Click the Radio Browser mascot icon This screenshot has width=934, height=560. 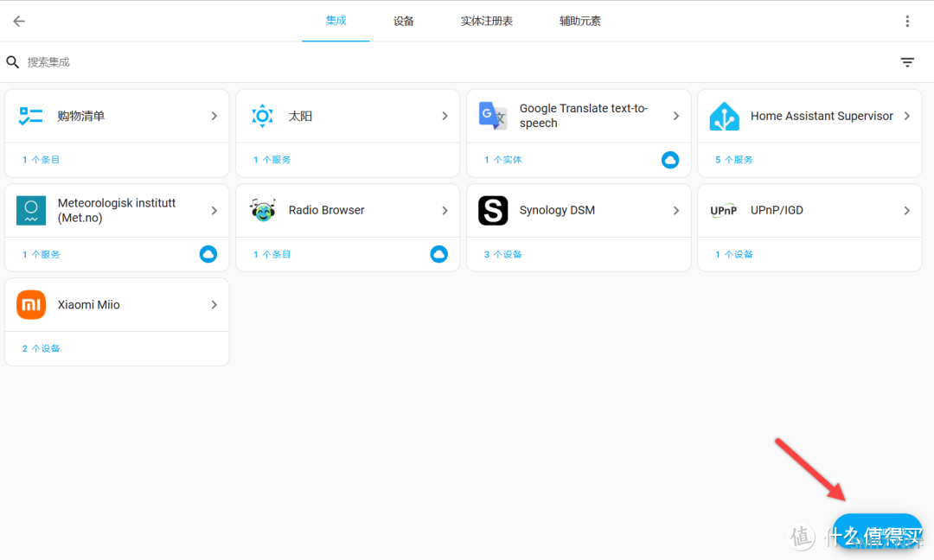tap(262, 210)
